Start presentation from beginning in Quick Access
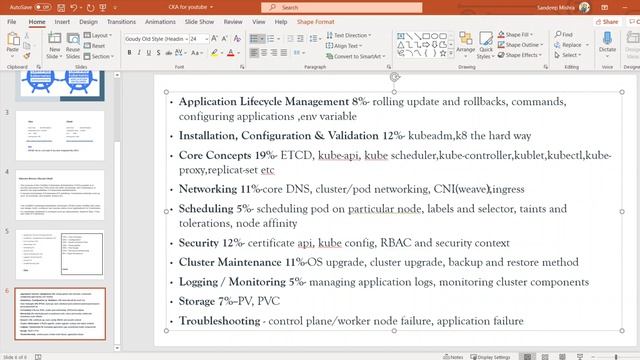Screen dimensions: 640x360 (103, 7)
